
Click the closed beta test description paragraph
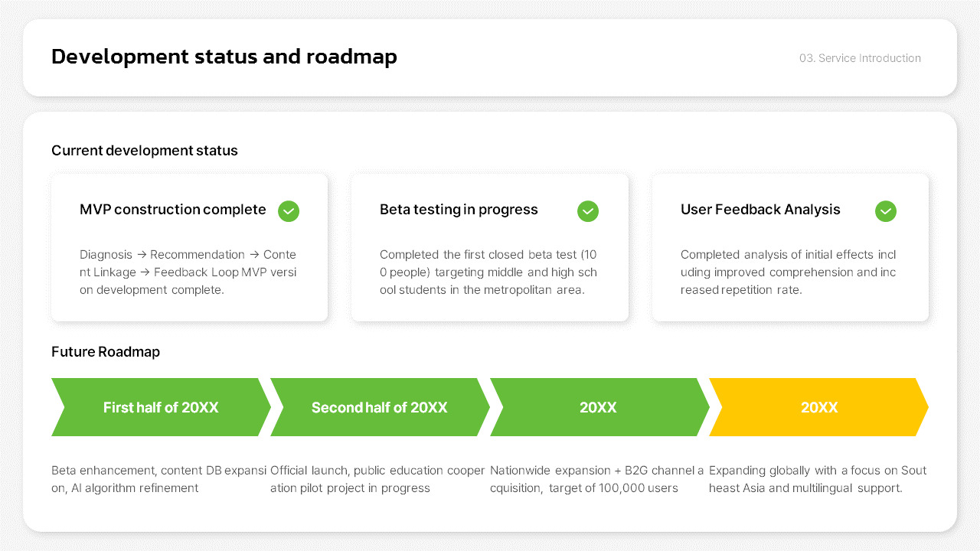pos(488,272)
